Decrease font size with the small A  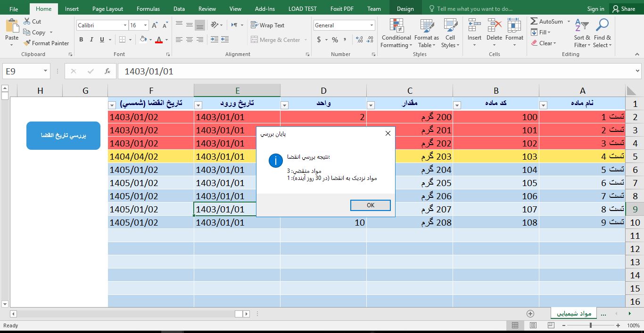[164, 25]
